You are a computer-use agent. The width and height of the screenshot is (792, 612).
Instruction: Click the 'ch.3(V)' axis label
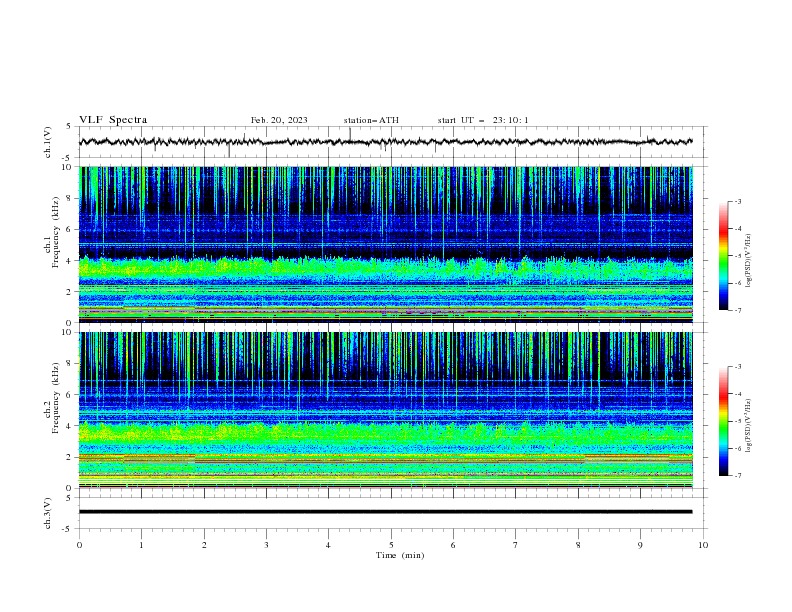(x=48, y=513)
